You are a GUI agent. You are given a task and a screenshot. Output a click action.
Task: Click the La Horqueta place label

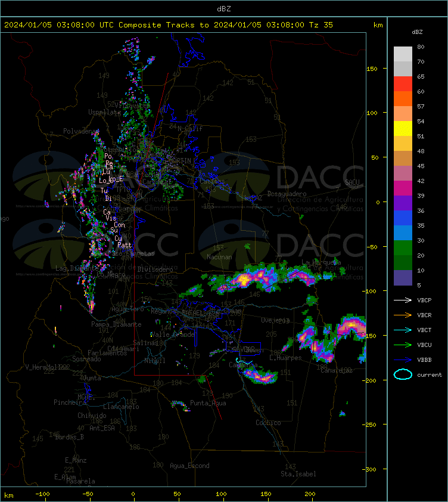(321, 262)
